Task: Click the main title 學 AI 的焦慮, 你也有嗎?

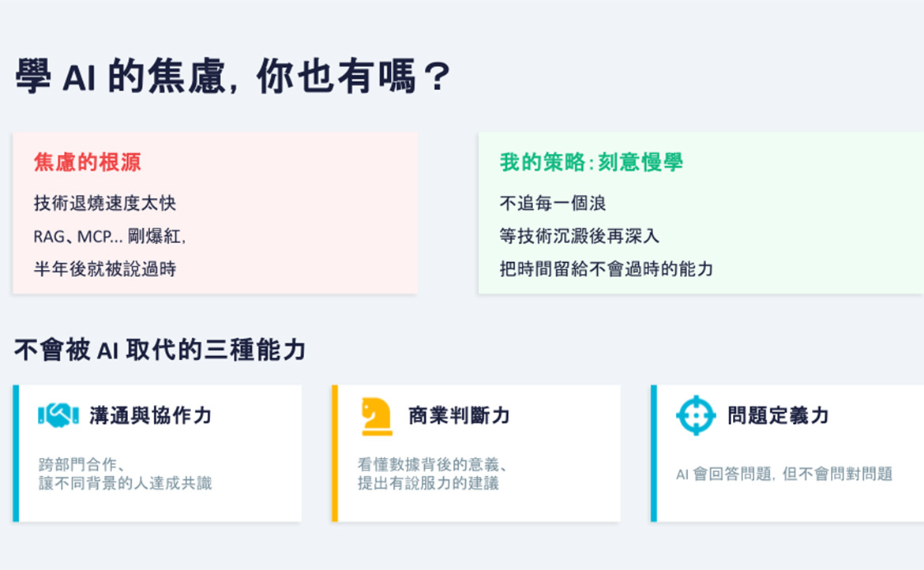Action: pos(233,76)
